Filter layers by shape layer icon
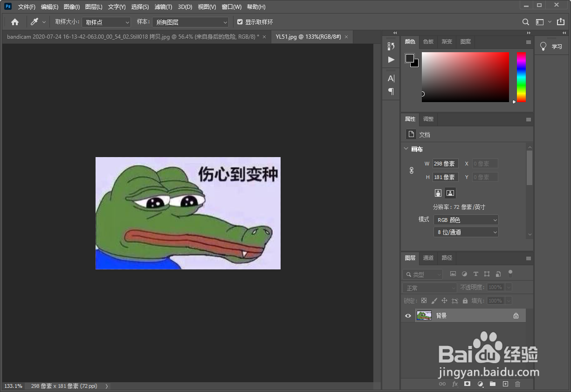571x392 pixels. (x=487, y=274)
